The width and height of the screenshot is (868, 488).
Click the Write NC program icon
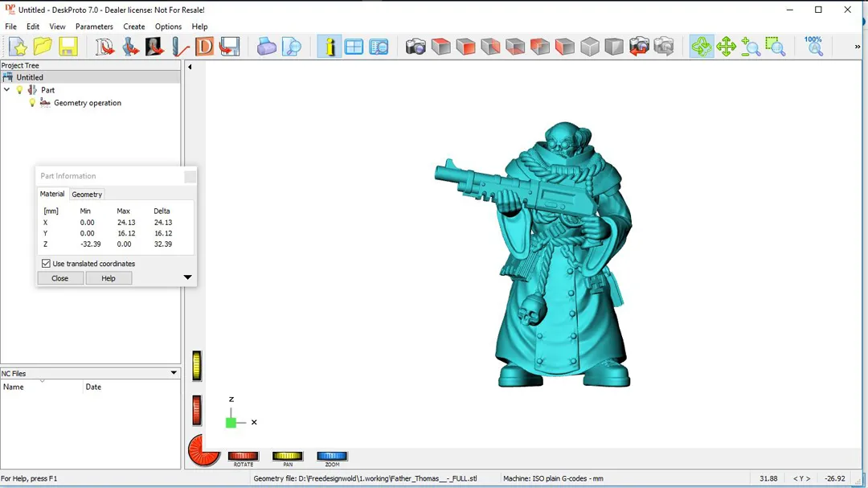[229, 47]
